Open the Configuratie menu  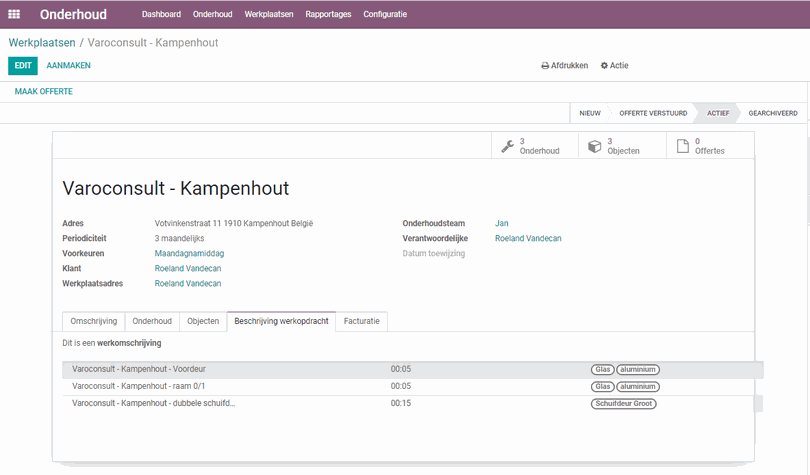(x=385, y=14)
